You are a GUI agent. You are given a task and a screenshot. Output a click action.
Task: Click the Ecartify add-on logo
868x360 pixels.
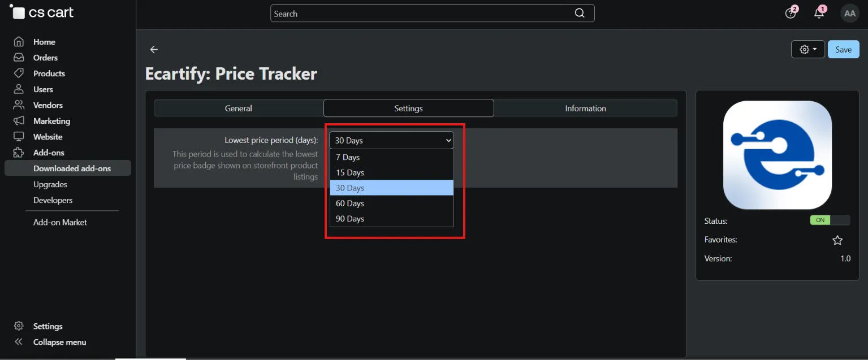click(778, 155)
